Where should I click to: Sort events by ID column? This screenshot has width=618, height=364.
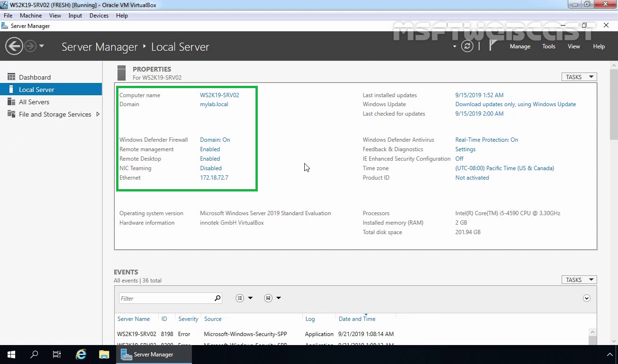(x=164, y=319)
